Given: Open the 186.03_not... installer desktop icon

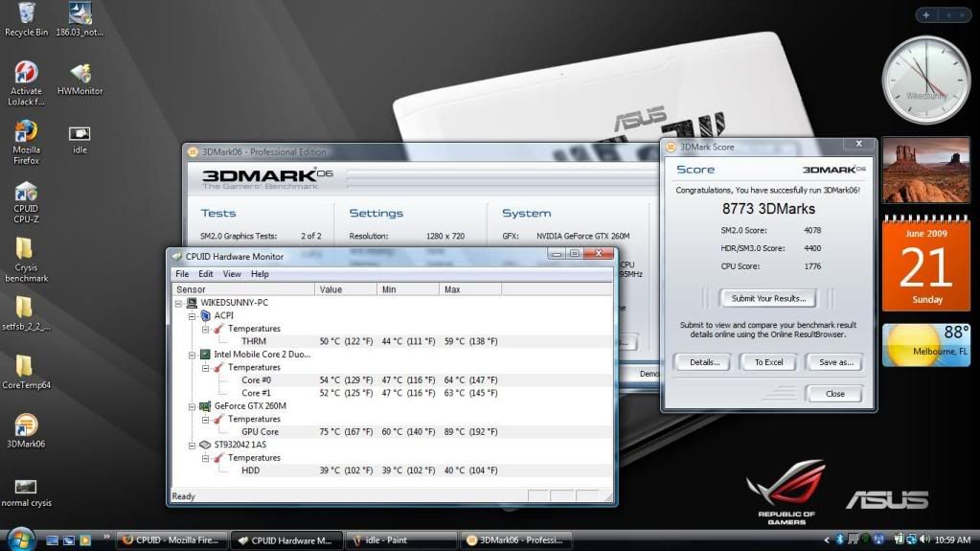Looking at the screenshot, I should pyautogui.click(x=80, y=19).
